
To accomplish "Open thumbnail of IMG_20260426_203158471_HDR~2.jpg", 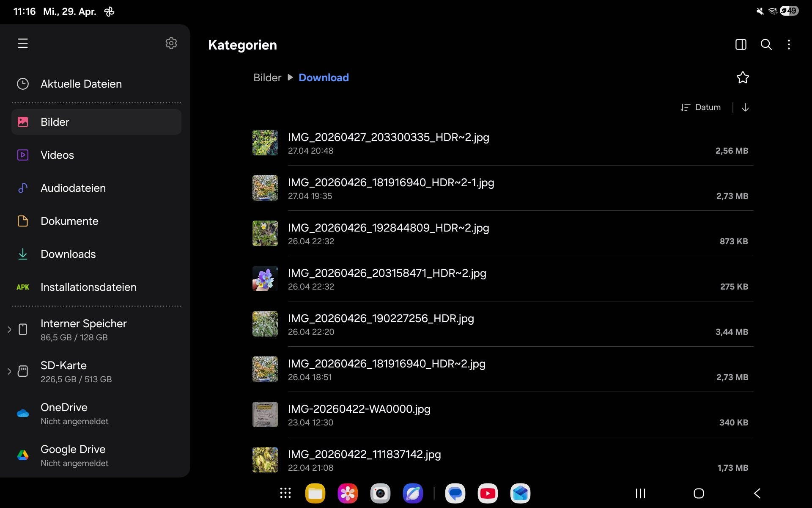I will coord(265,279).
